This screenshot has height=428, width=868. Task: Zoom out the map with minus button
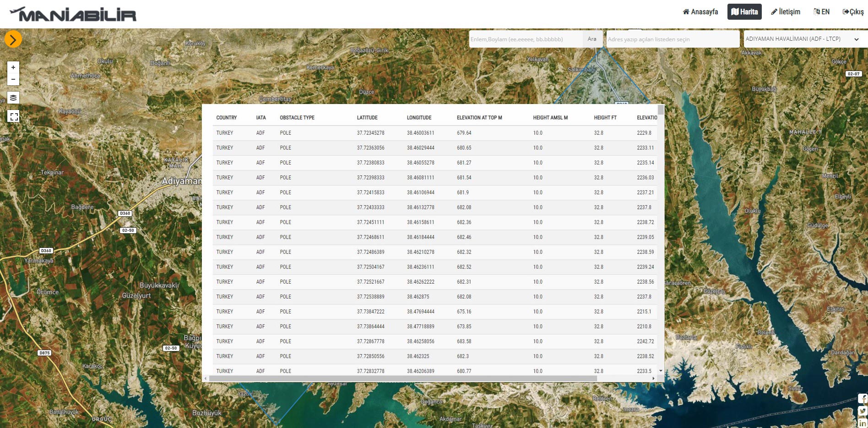[13, 79]
